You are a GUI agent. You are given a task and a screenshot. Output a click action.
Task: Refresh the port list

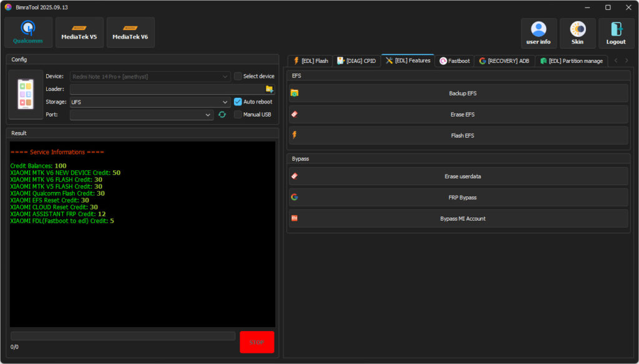coord(222,115)
